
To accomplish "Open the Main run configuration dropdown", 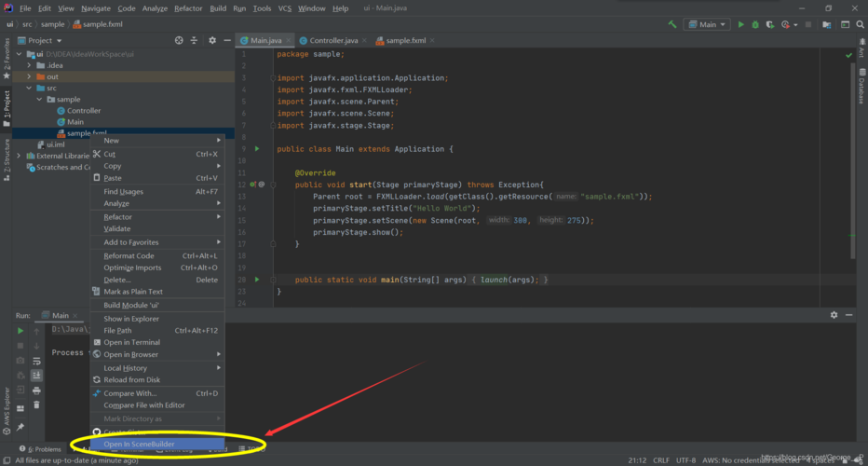I will click(707, 24).
